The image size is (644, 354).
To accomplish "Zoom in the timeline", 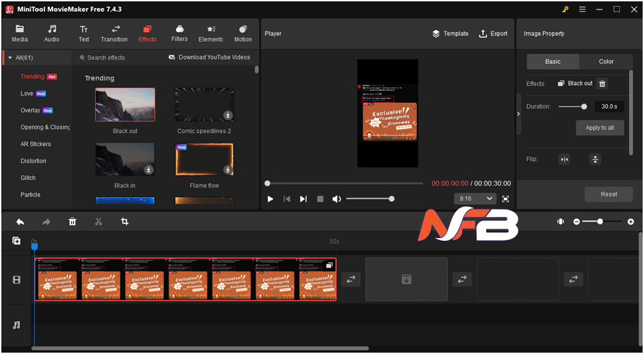I will coord(631,222).
